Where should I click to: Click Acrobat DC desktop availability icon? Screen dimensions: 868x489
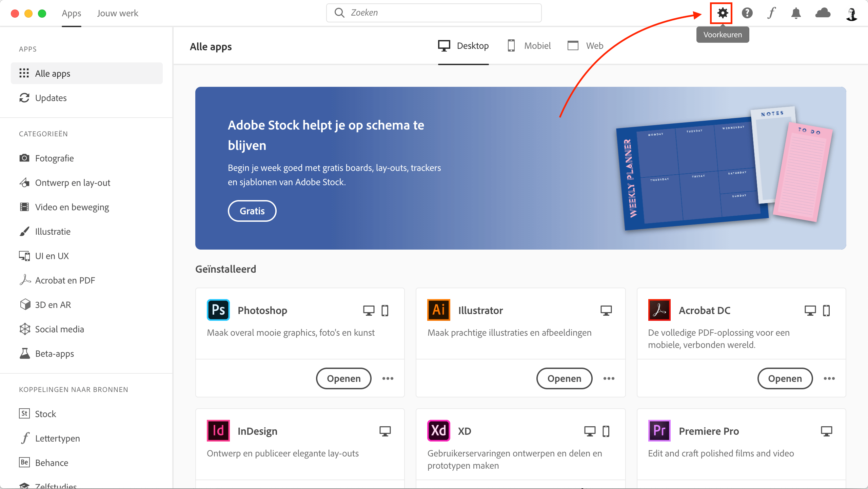(x=810, y=311)
